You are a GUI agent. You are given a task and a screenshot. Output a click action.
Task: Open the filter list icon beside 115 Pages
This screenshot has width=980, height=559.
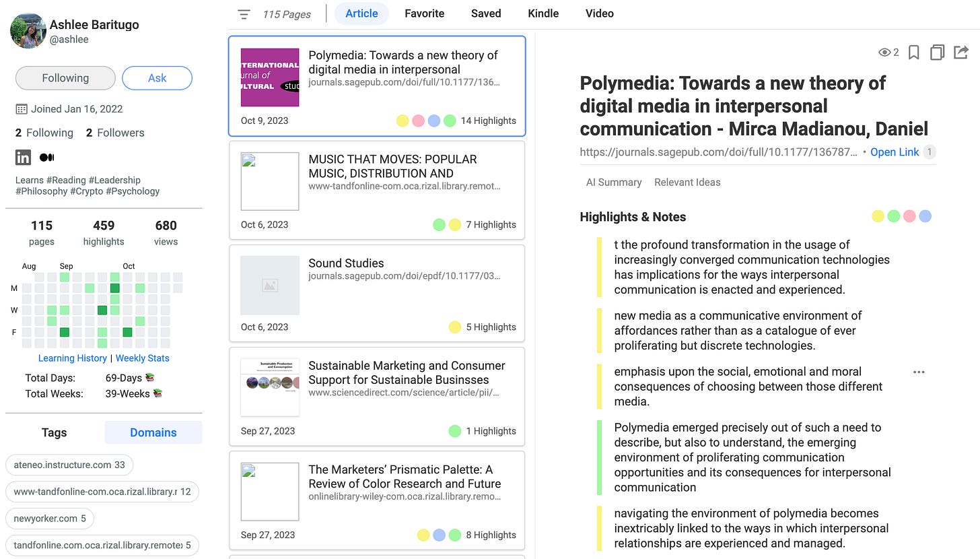[244, 14]
